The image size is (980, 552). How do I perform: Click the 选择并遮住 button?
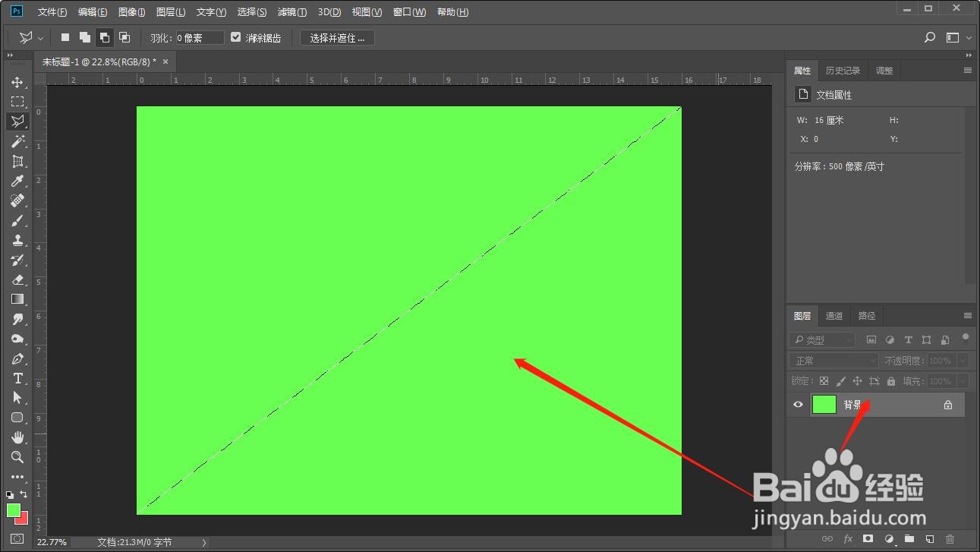337,37
